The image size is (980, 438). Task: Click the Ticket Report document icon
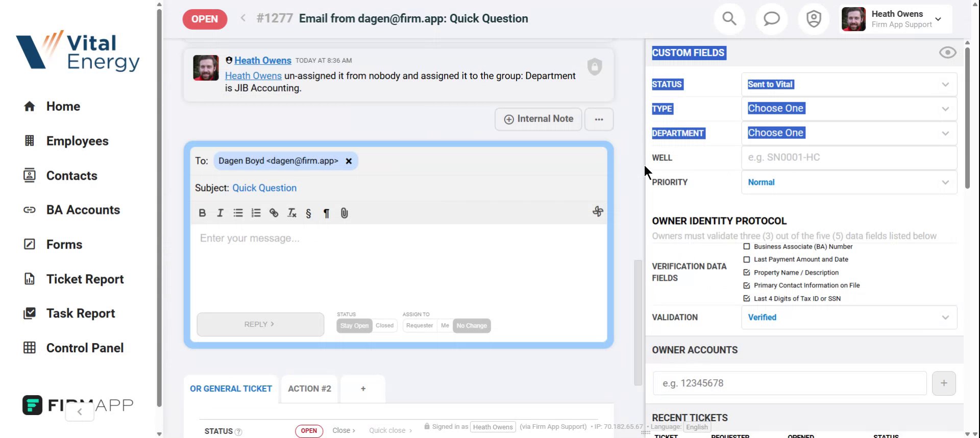pos(30,279)
